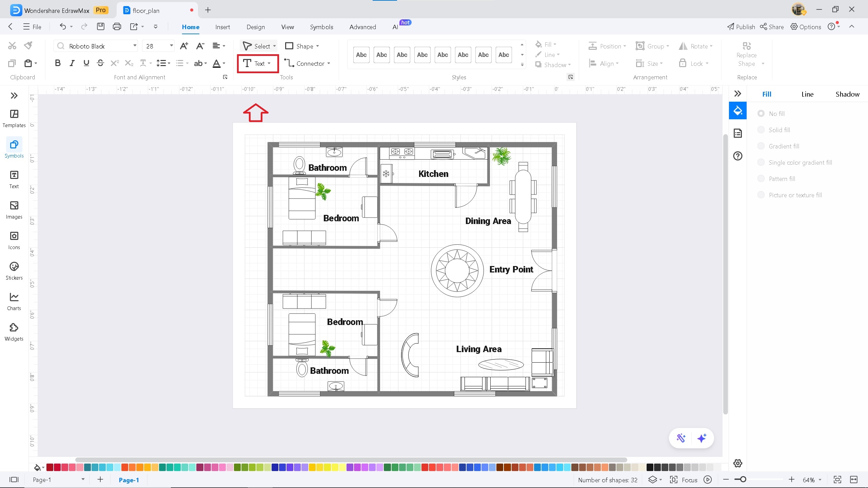Toggle Focus mode in status bar
Image resolution: width=868 pixels, height=488 pixels.
[x=684, y=480]
